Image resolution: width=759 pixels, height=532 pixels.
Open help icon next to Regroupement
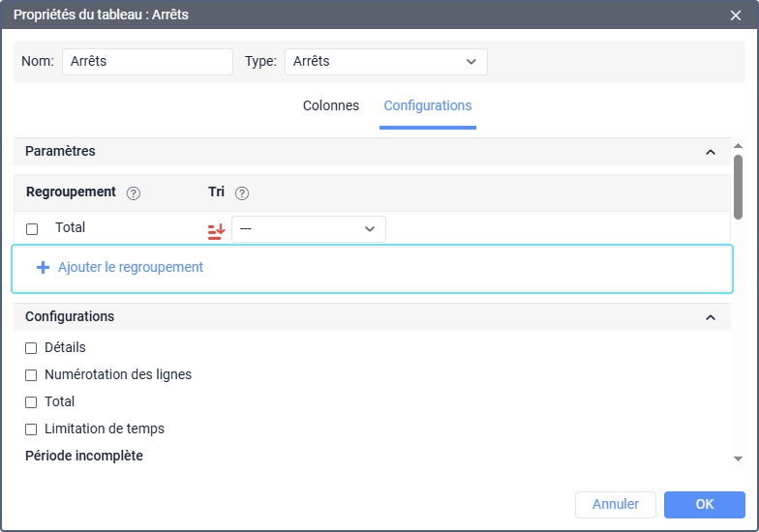[x=134, y=193]
